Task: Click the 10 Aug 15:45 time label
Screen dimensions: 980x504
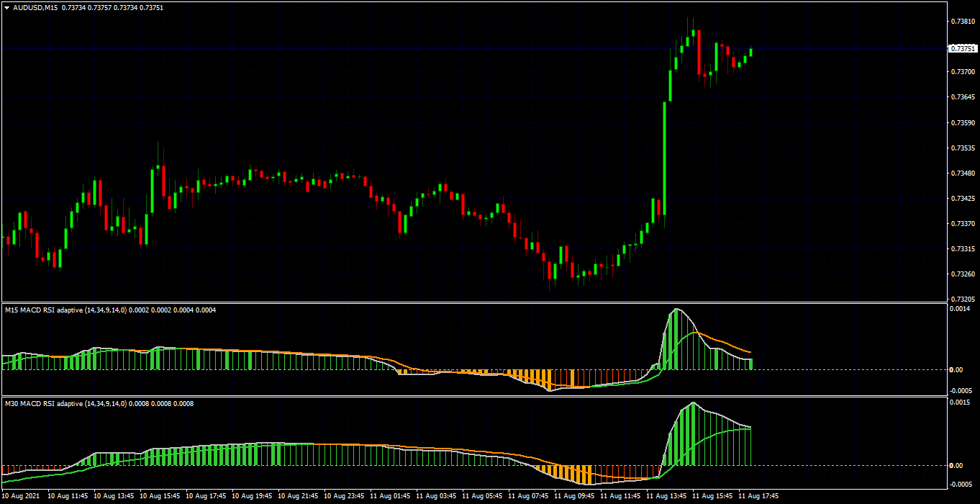Action: 159,496
